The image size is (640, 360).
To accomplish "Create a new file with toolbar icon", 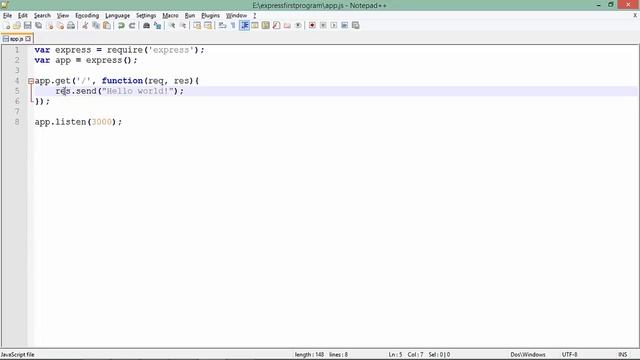I will click(7, 25).
